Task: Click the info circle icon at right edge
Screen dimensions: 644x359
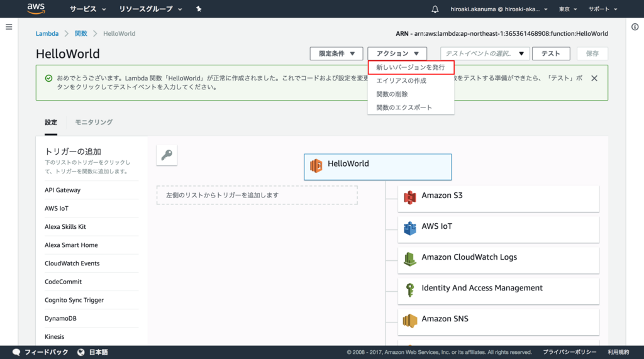Action: tap(635, 27)
